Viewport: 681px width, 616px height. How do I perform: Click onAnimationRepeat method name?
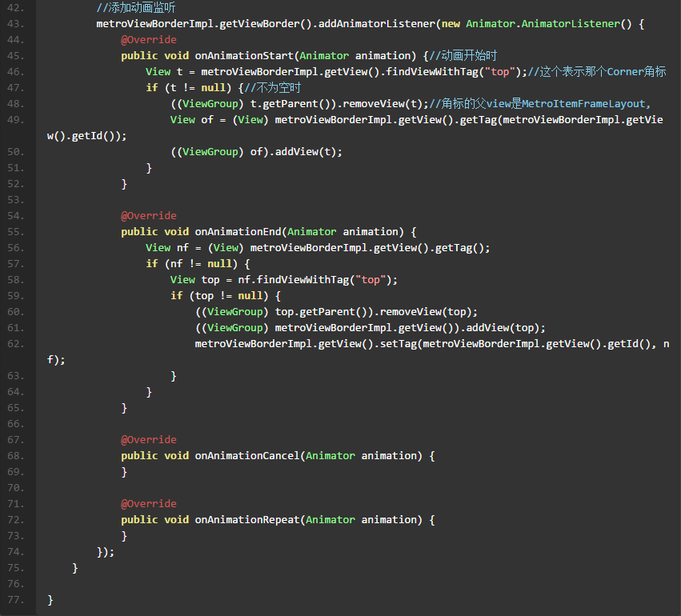tap(247, 520)
